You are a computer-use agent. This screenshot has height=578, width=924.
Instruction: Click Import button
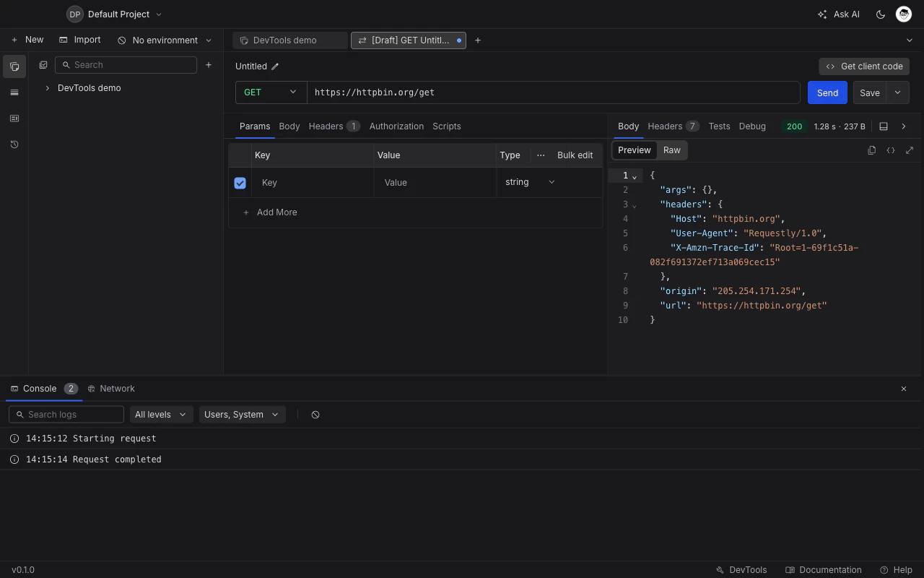(x=80, y=40)
